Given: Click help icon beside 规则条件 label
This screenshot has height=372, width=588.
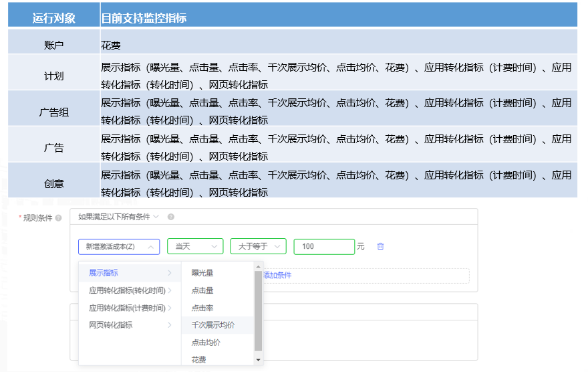Looking at the screenshot, I should 59,218.
